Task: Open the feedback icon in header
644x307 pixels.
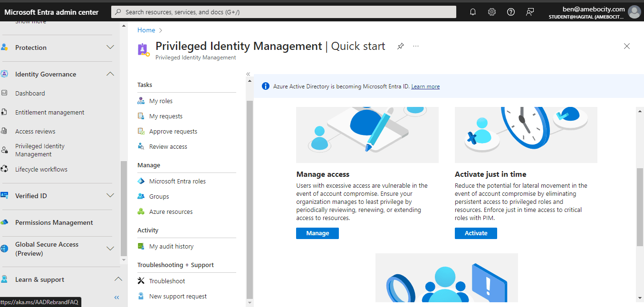Action: click(530, 12)
